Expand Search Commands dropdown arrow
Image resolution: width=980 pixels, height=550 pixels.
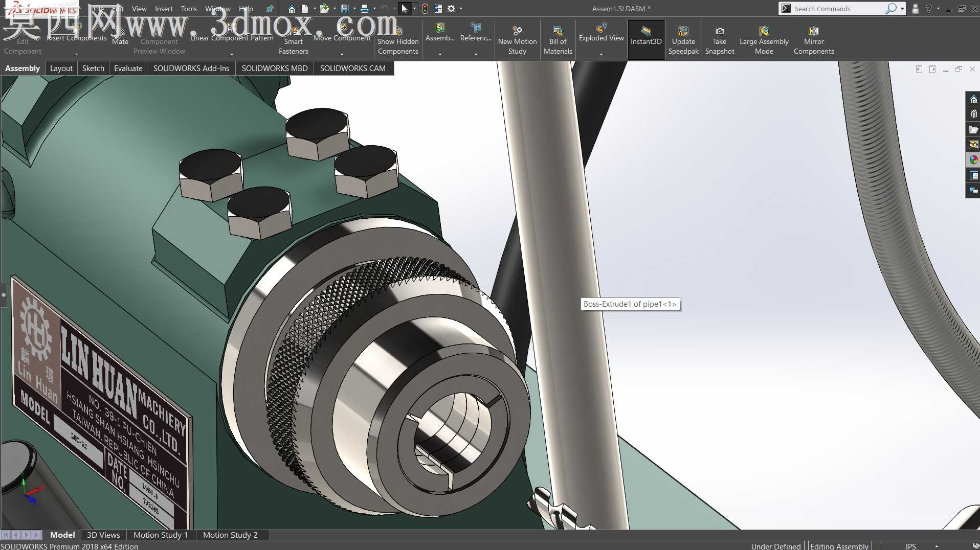pos(902,9)
